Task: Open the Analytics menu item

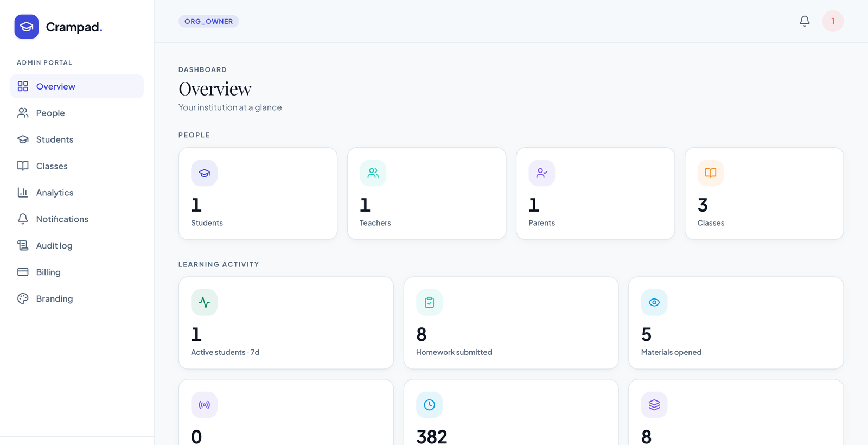Action: (x=77, y=193)
